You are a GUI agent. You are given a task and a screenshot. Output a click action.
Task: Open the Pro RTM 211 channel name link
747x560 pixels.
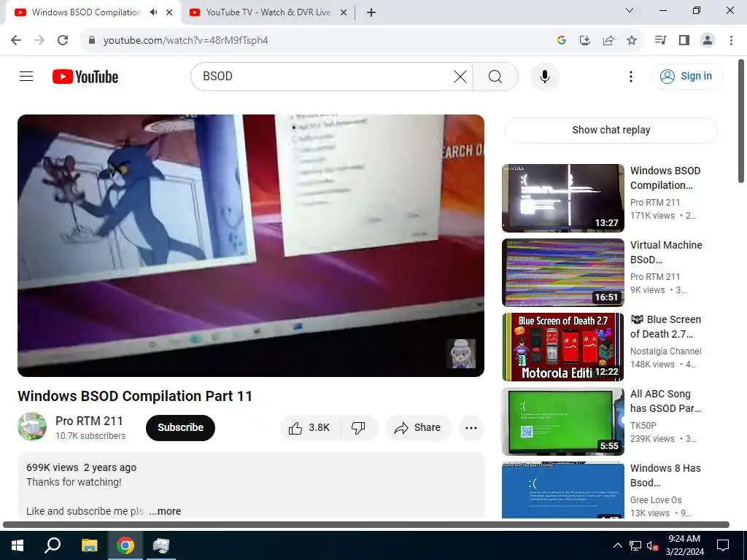point(89,421)
